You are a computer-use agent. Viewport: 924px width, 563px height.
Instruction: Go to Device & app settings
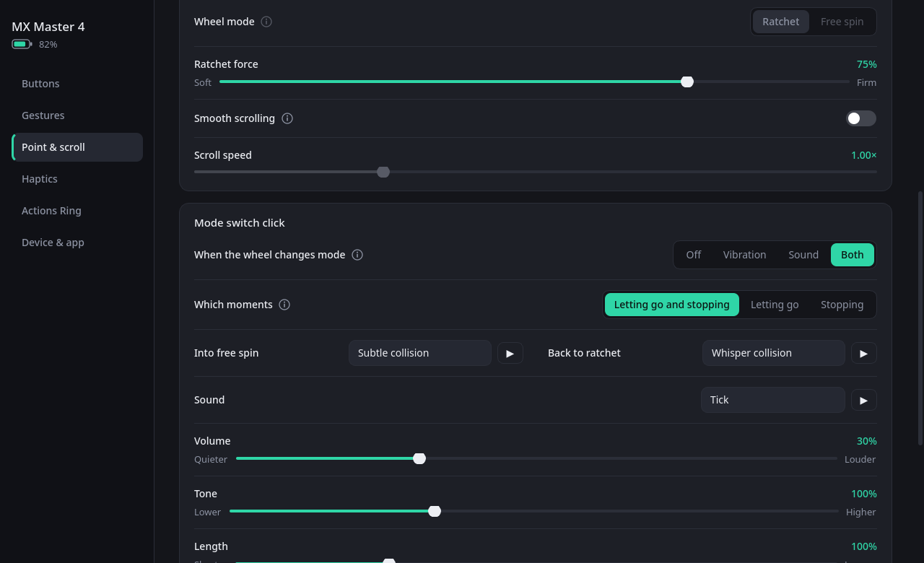[x=77, y=243]
